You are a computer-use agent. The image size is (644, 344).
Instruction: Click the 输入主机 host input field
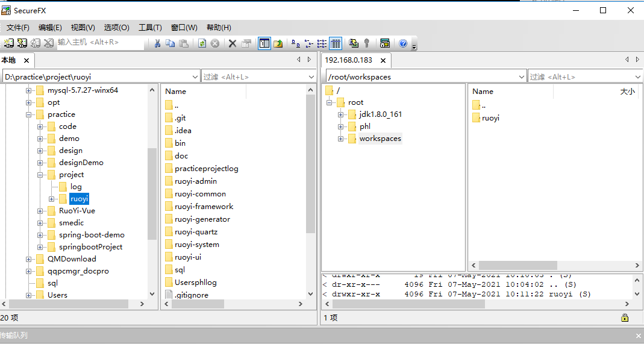[101, 42]
